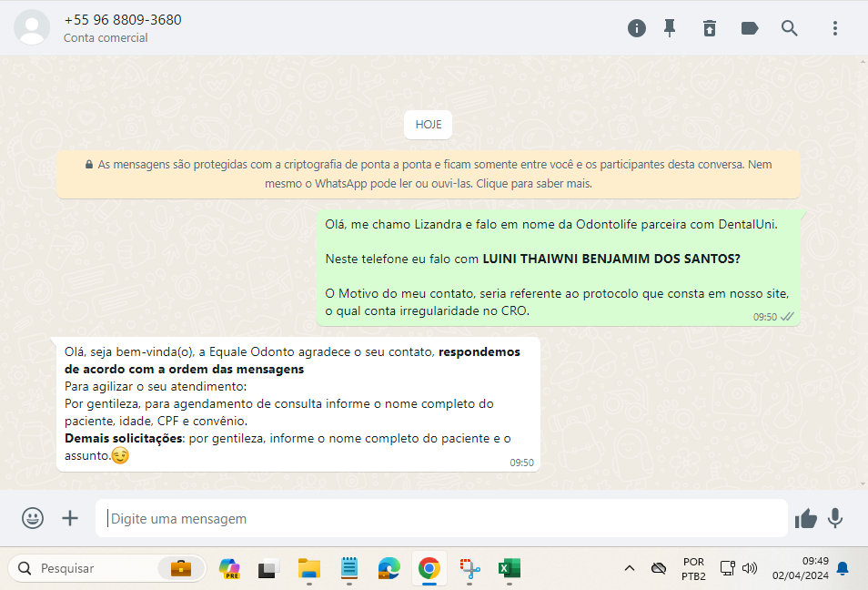Delete chat using the trash icon

pos(710,28)
